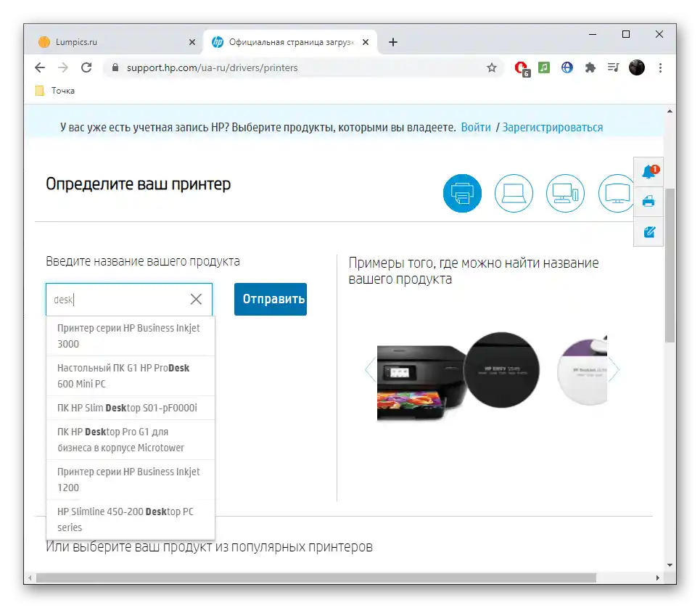
Task: Click the scroll up arrow of page
Action: pyautogui.click(x=670, y=111)
